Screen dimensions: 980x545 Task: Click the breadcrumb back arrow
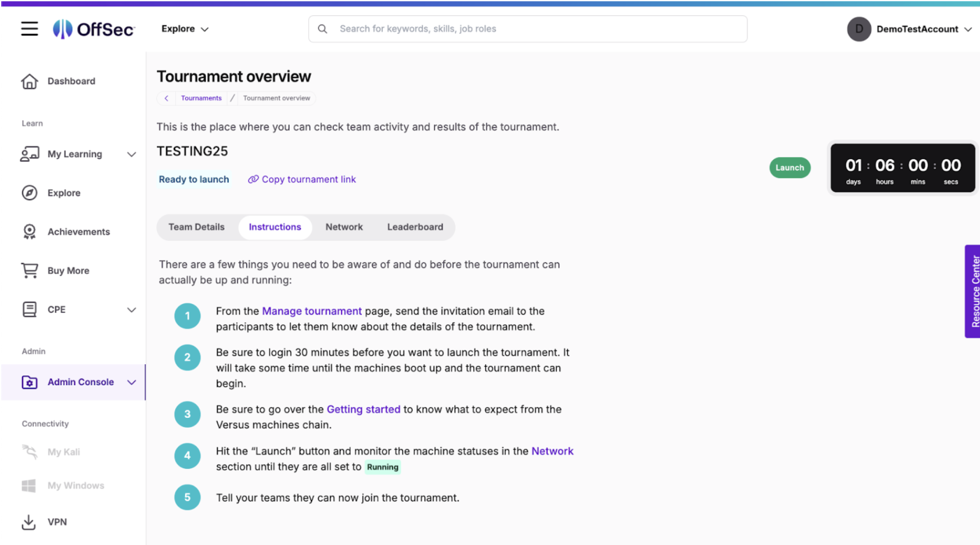(x=166, y=98)
